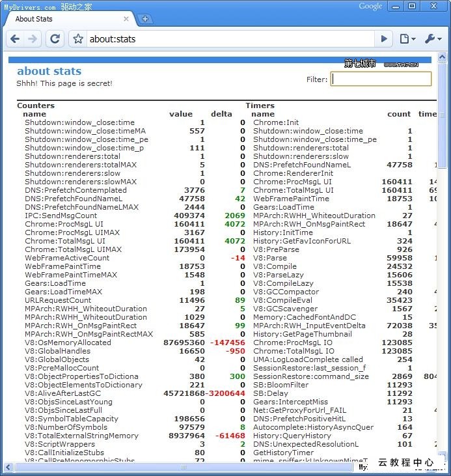Click timer 'V8:GCCompactor'
Screen dimensions: 451x476
[x=286, y=292]
